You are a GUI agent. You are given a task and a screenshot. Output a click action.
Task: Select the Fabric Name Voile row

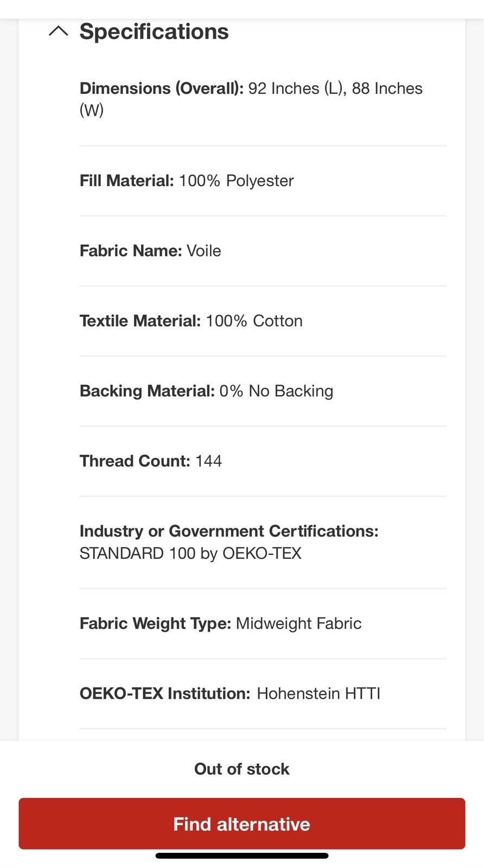[x=263, y=251]
